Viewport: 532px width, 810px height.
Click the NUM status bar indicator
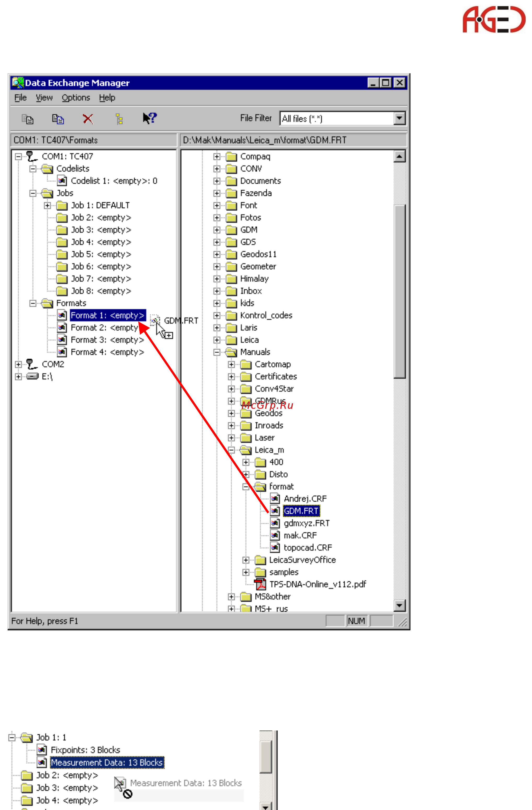[357, 621]
